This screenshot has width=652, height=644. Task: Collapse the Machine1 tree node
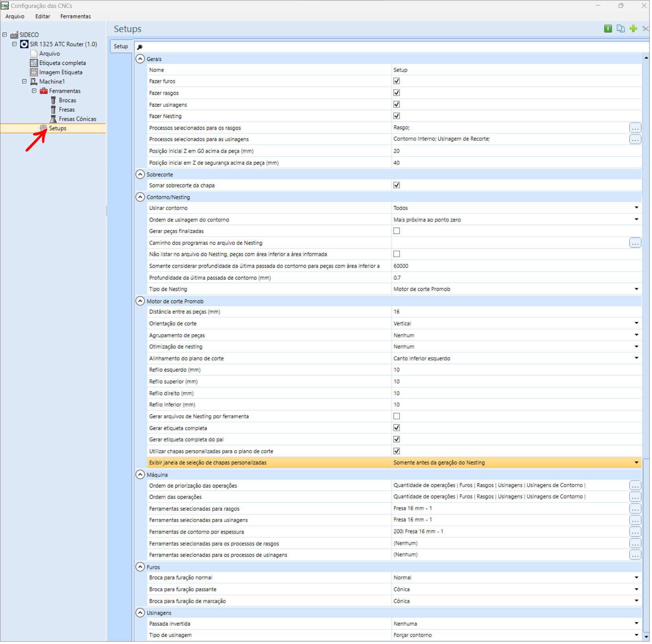pyautogui.click(x=24, y=82)
